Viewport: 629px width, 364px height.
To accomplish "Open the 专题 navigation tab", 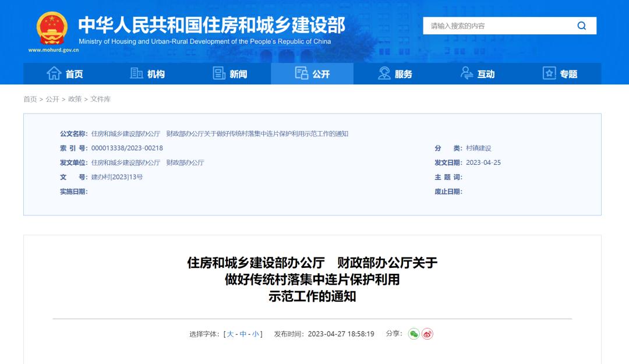I will point(560,74).
